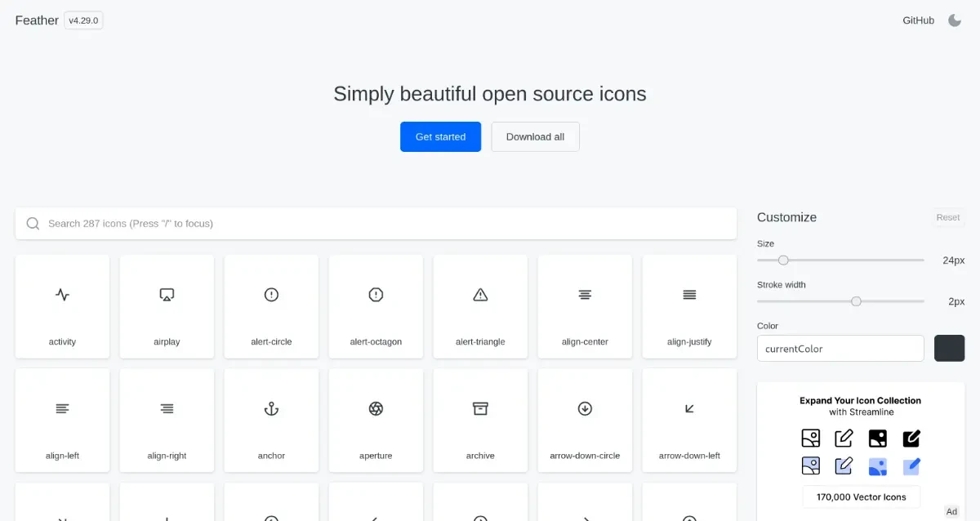The image size is (980, 521).
Task: Toggle dark mode with moon icon
Action: pos(954,20)
